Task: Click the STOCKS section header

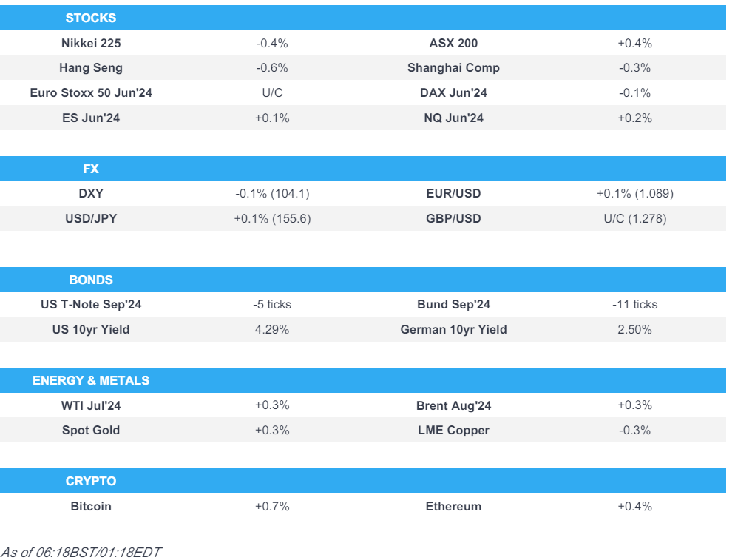Action: click(x=91, y=18)
